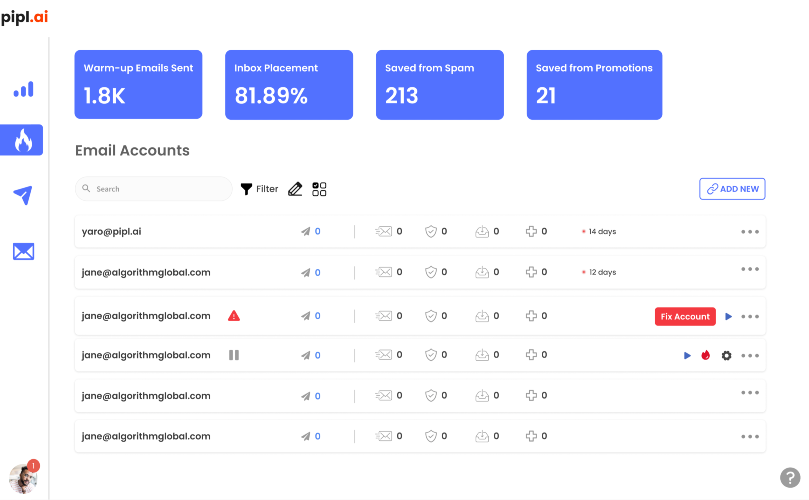This screenshot has height=500, width=809.
Task: Click the help question mark icon
Action: pos(790,477)
